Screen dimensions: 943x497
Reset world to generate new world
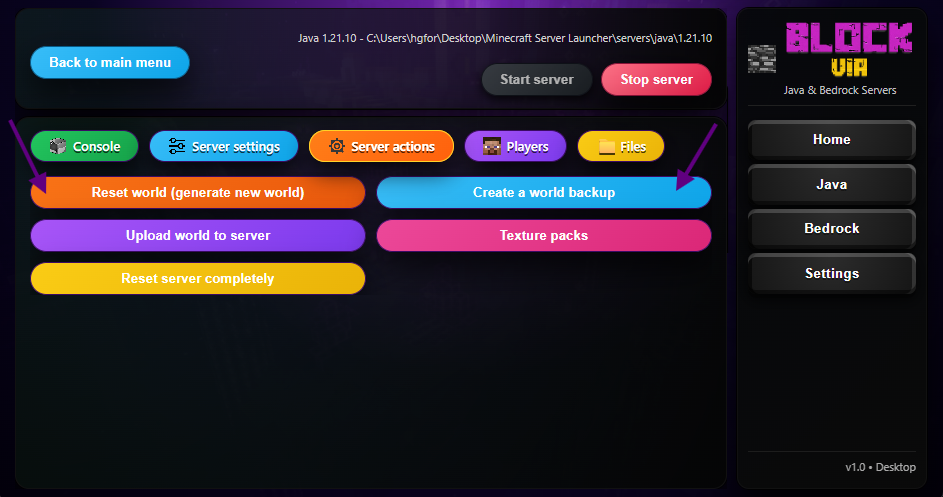click(x=198, y=192)
